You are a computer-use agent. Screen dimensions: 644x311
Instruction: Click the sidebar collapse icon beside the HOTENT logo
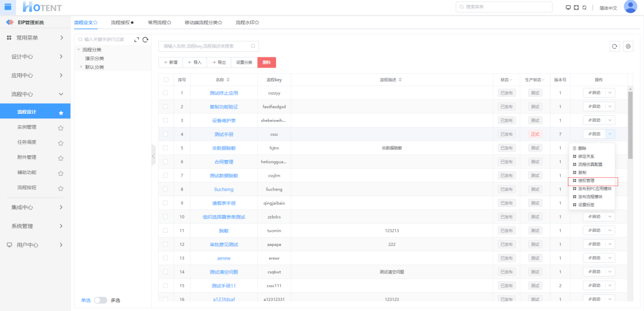click(8, 7)
